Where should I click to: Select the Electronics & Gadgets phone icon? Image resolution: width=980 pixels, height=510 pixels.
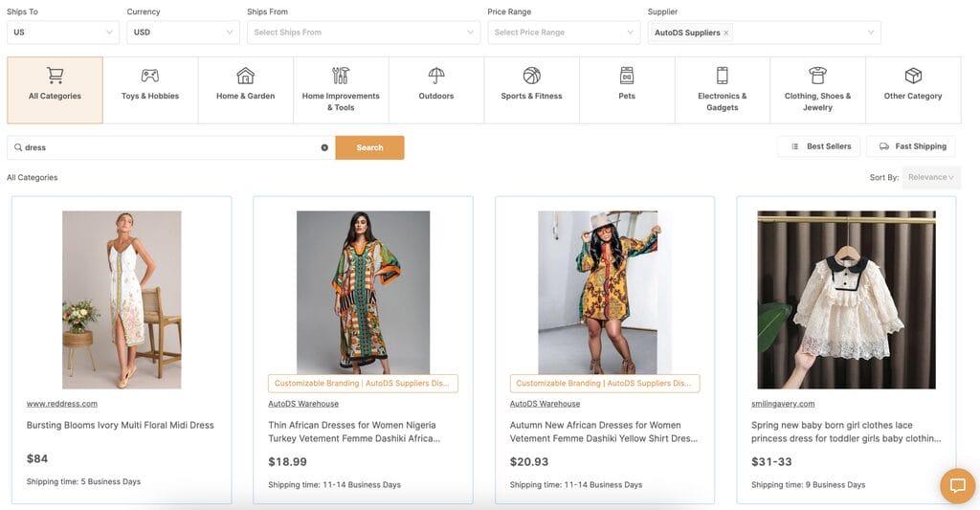point(723,76)
